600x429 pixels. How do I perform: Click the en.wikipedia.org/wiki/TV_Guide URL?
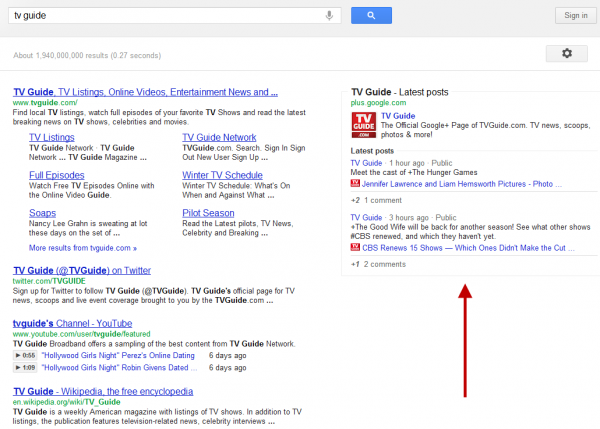pos(67,402)
